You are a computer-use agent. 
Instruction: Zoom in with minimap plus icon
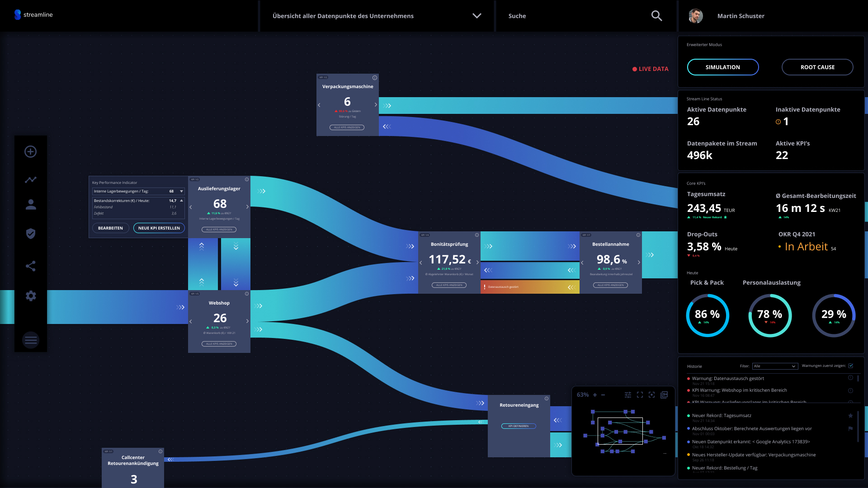pos(595,395)
